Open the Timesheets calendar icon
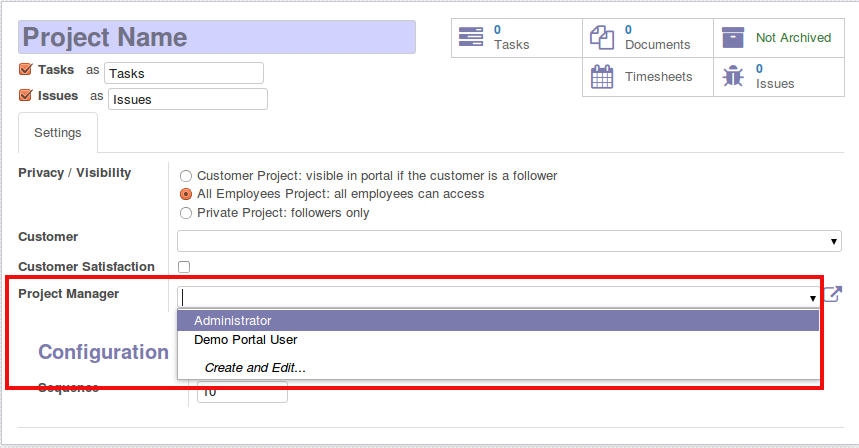This screenshot has width=859, height=448. (x=601, y=77)
